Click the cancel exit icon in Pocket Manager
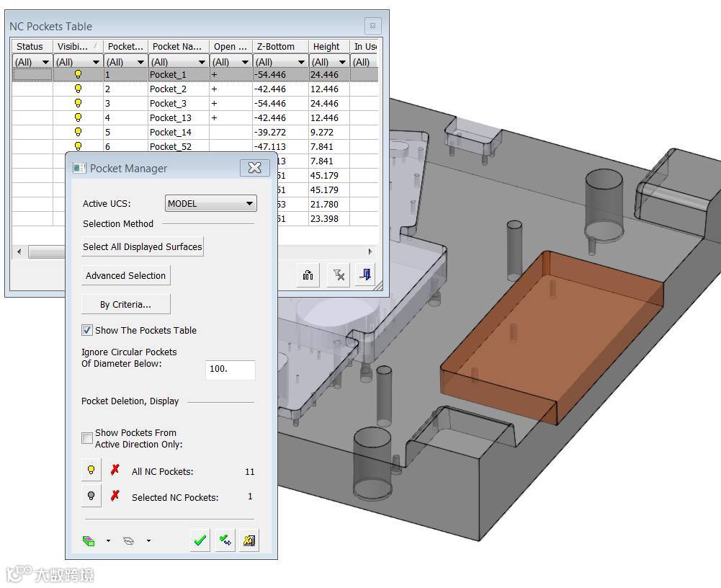721x588 pixels. pyautogui.click(x=249, y=540)
